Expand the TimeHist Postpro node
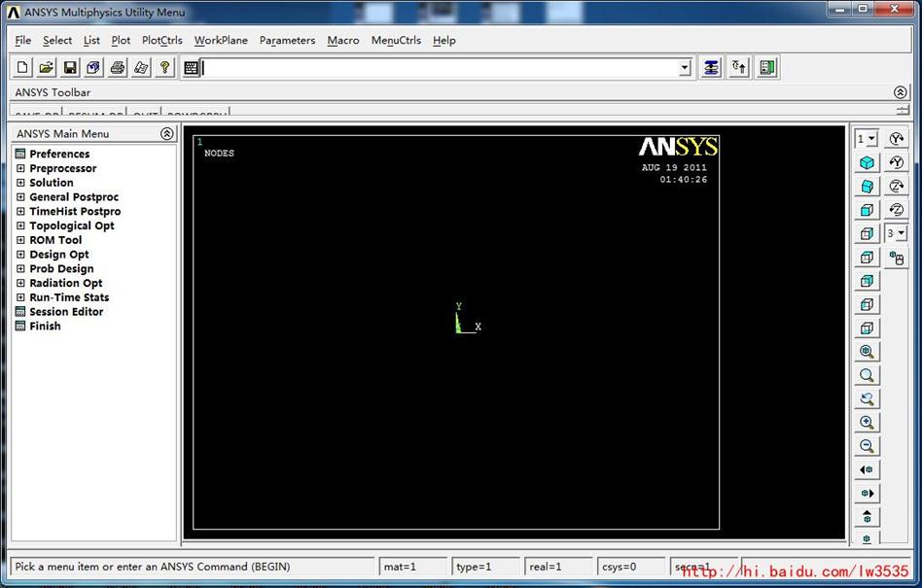Image resolution: width=922 pixels, height=588 pixels. 20,212
